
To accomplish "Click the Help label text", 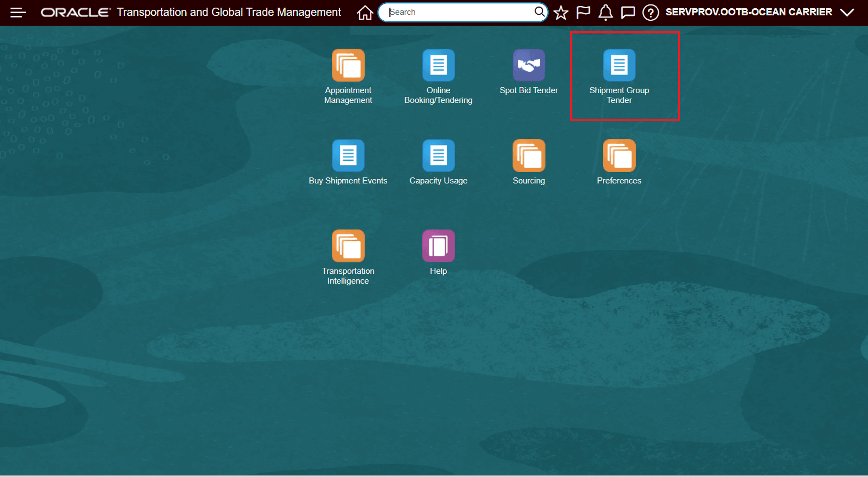I will (x=439, y=271).
